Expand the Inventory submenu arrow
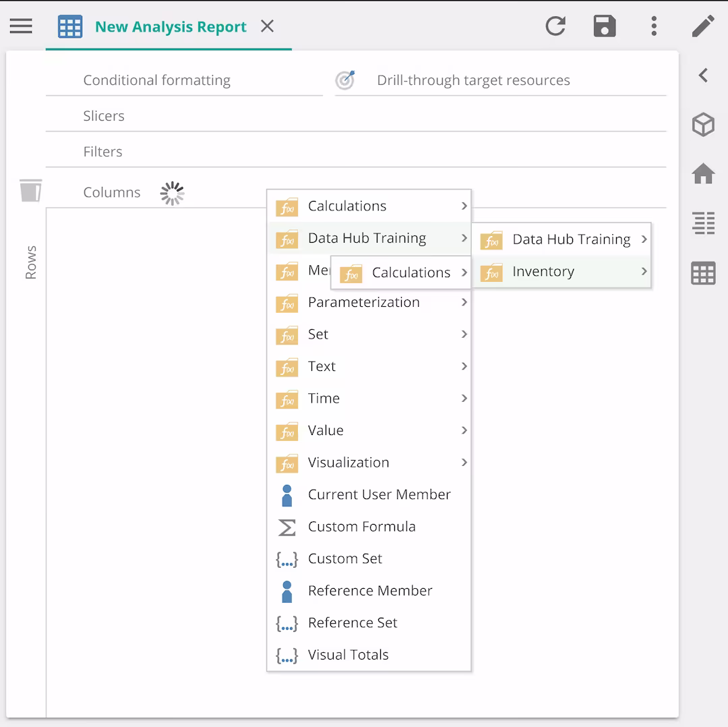Image resolution: width=728 pixels, height=727 pixels. tap(644, 271)
